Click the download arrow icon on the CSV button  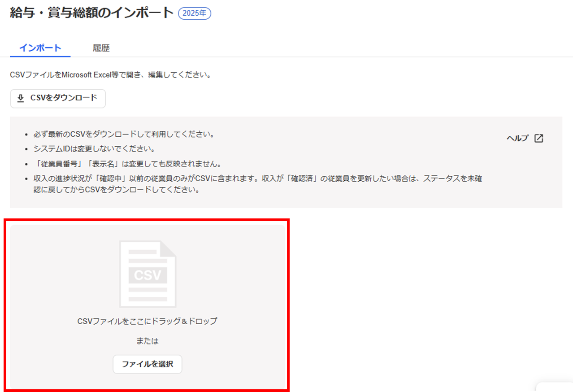[x=21, y=98]
